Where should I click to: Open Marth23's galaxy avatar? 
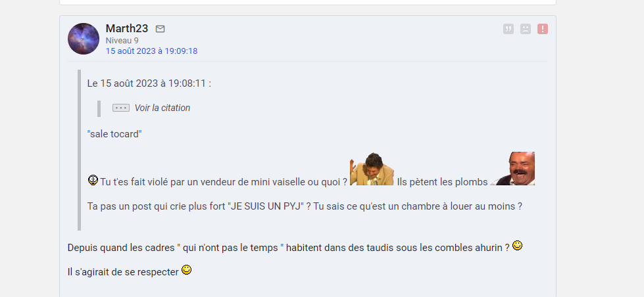(x=84, y=39)
